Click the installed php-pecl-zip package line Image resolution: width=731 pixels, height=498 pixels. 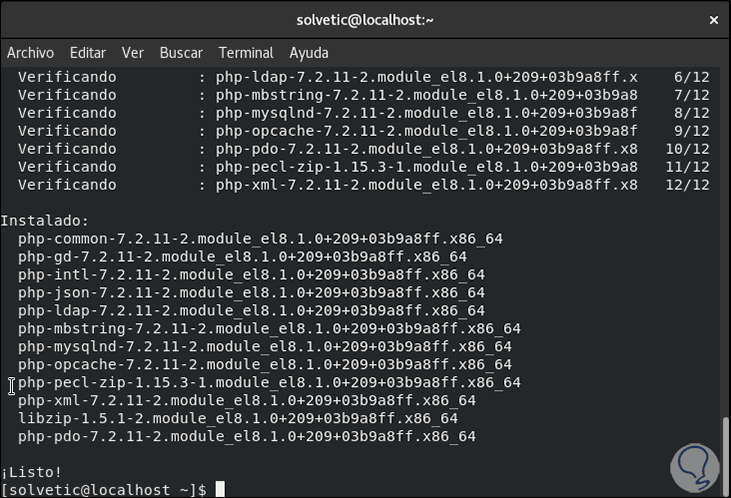pyautogui.click(x=269, y=382)
